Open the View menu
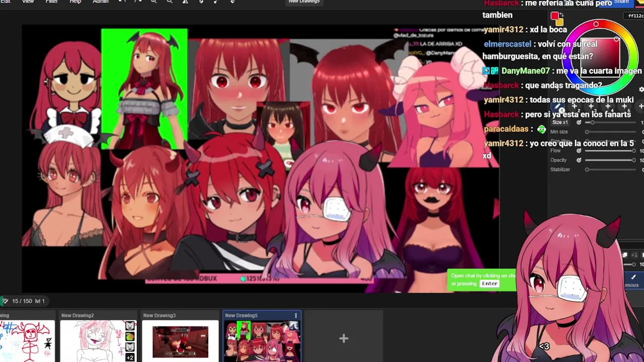The width and height of the screenshot is (644, 362). 28,2
